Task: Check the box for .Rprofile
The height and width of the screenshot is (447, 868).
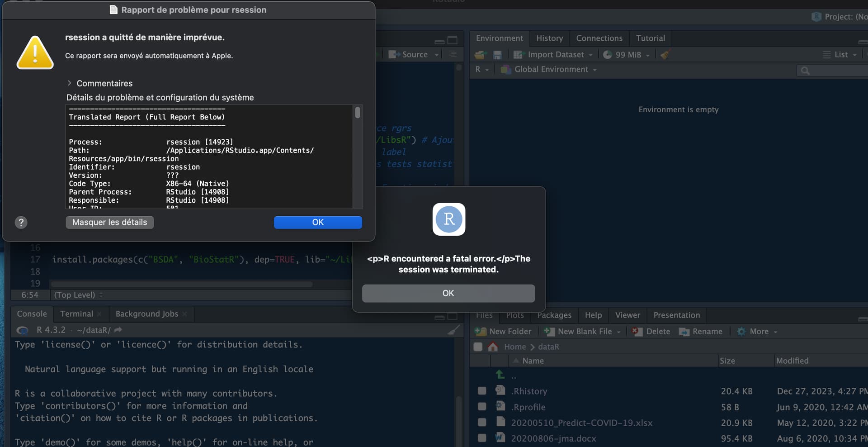Action: pyautogui.click(x=482, y=407)
